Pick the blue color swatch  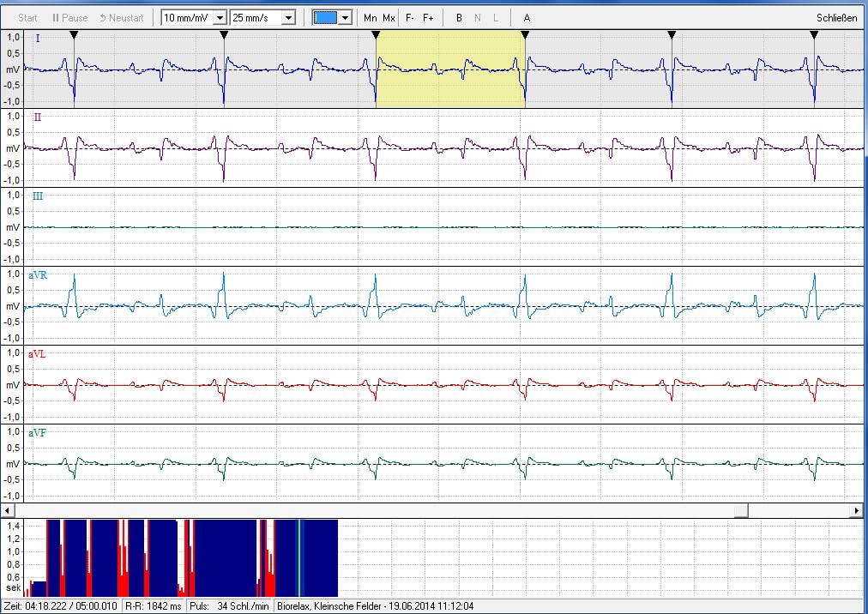tap(326, 18)
